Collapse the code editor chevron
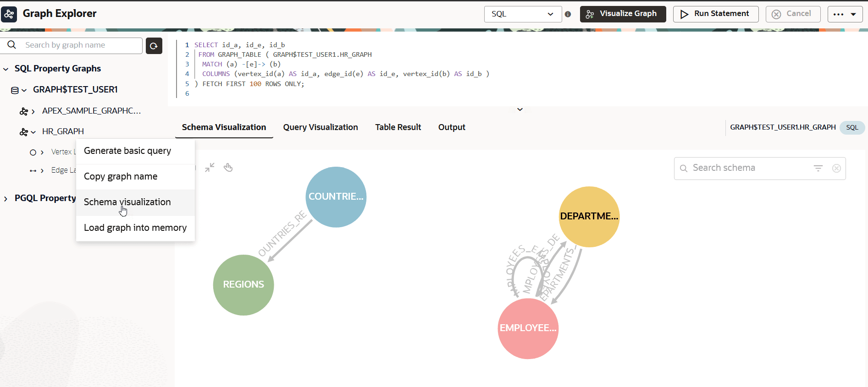This screenshot has width=868, height=387. coord(520,109)
